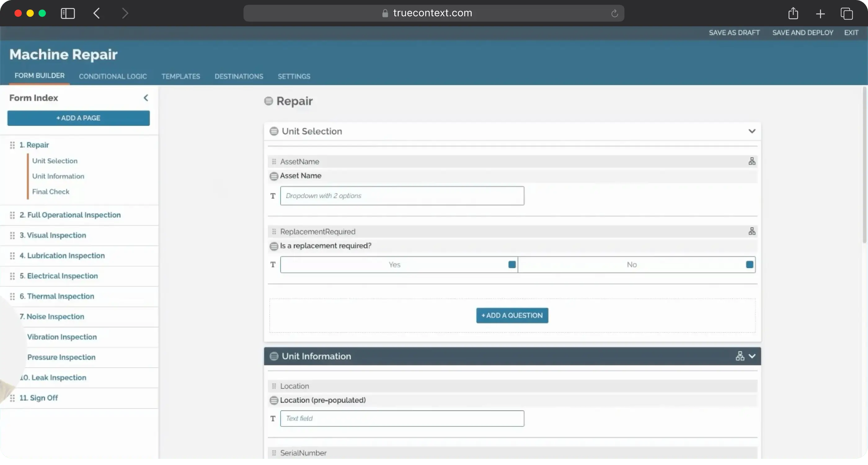Click the hierarchy icon in the Unit Information header

pos(740,356)
